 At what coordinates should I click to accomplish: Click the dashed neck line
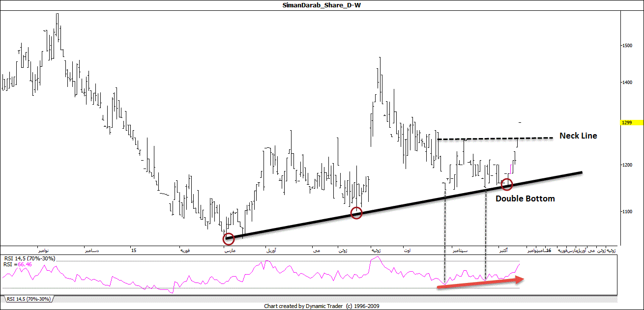[x=492, y=139]
